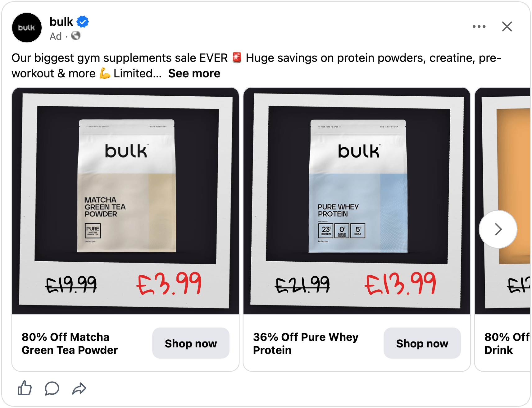Image resolution: width=532 pixels, height=408 pixels.
Task: Open the comment speech bubble icon
Action: coord(52,388)
